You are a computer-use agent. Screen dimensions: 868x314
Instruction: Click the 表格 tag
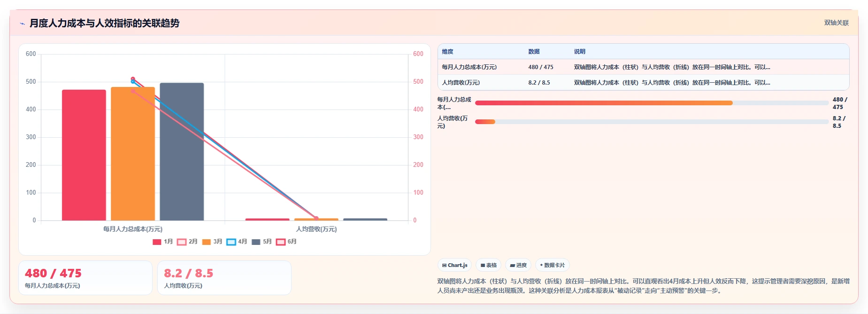[x=488, y=265]
